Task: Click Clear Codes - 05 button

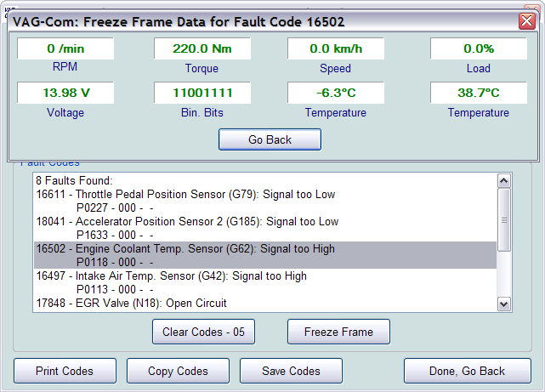Action: [203, 332]
